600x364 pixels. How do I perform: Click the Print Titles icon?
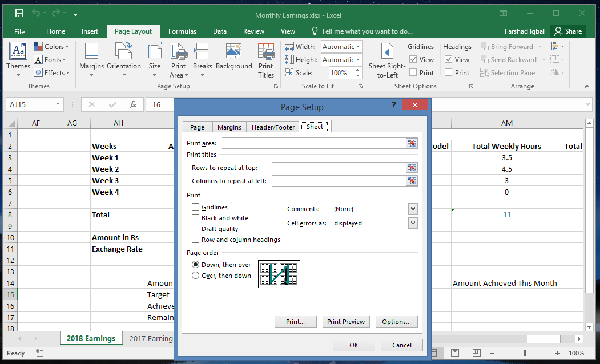click(265, 59)
